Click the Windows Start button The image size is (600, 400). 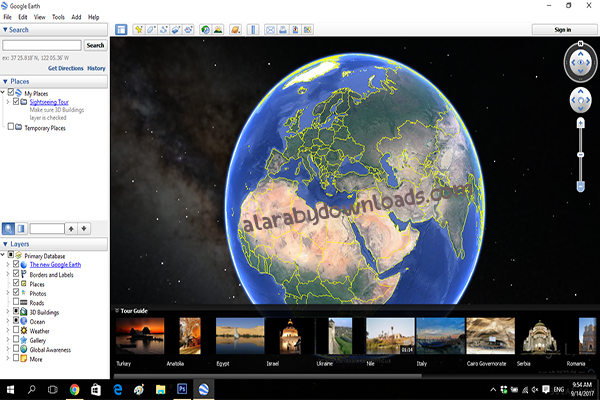click(x=10, y=390)
